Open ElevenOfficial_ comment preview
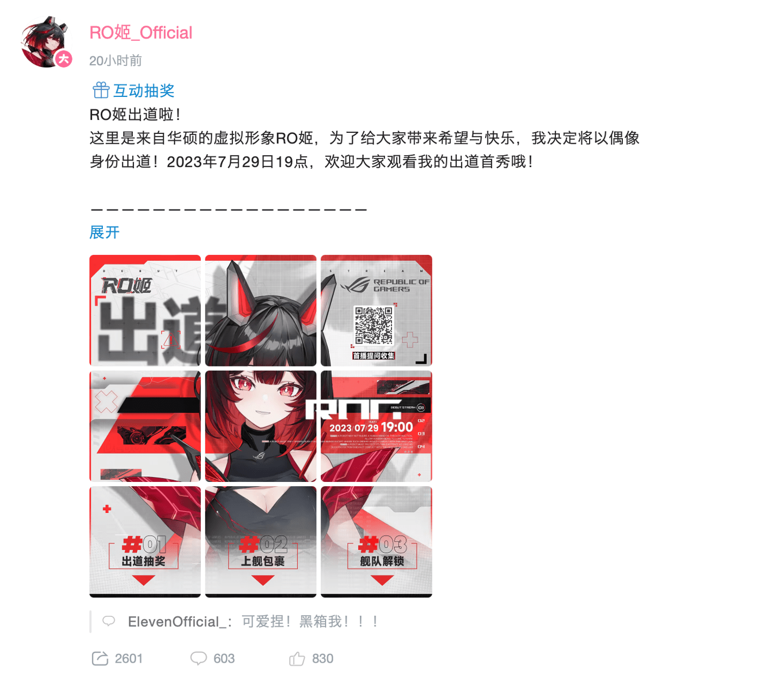Image resolution: width=784 pixels, height=679 pixels. click(x=241, y=621)
